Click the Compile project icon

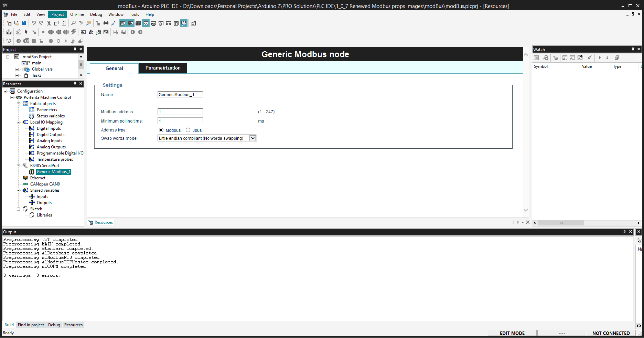(x=9, y=32)
